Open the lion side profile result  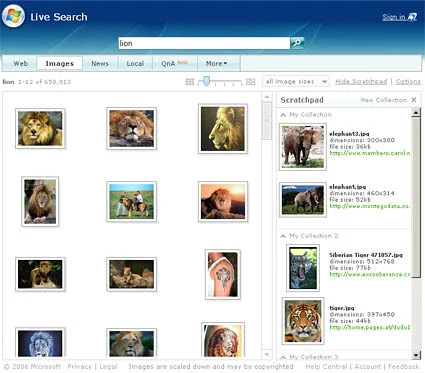[x=223, y=129]
